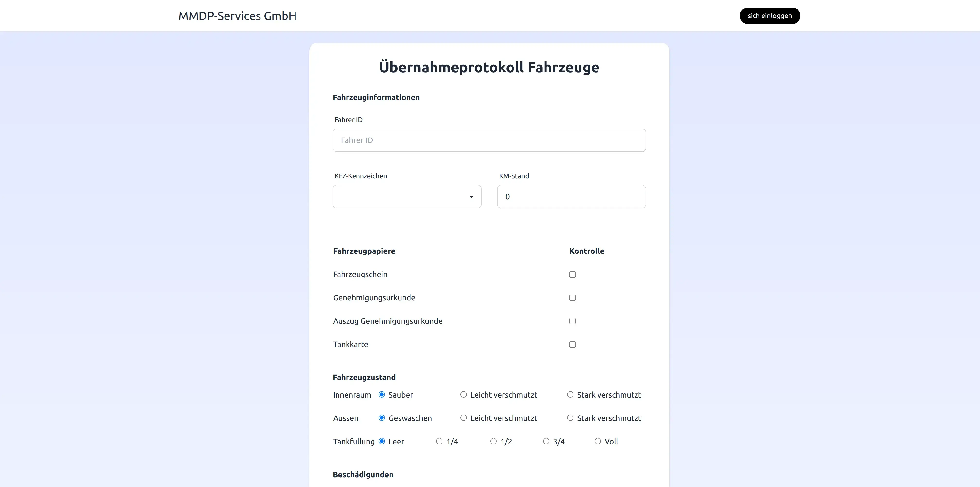The image size is (980, 487).
Task: Choose Tankfullung 3/4 option
Action: [x=546, y=441]
